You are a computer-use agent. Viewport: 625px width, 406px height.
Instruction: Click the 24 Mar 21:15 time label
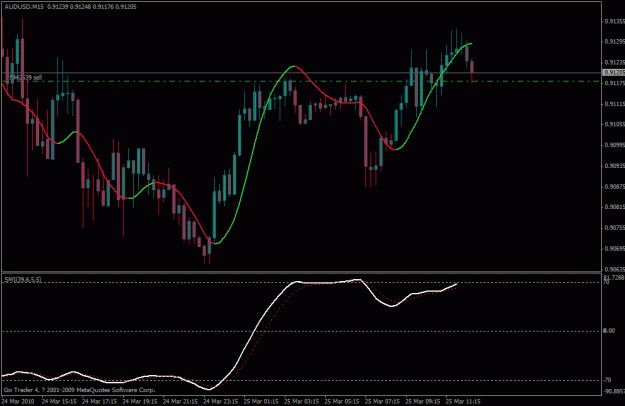coord(180,401)
